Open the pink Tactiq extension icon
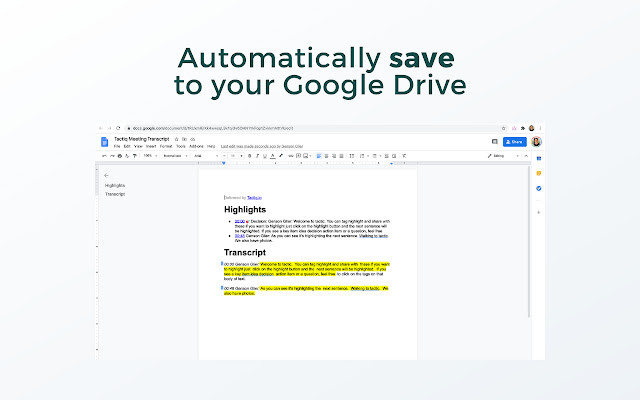Image resolution: width=640 pixels, height=400 pixels. tap(514, 128)
